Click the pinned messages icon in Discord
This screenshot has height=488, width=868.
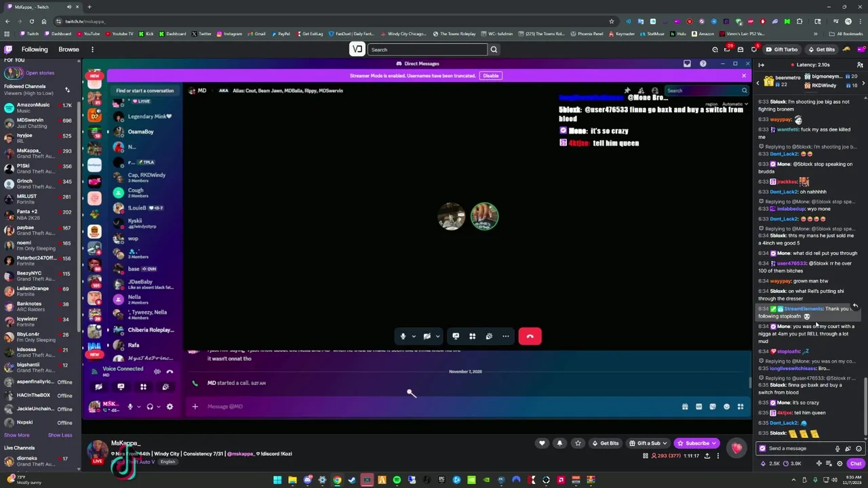pyautogui.click(x=627, y=90)
